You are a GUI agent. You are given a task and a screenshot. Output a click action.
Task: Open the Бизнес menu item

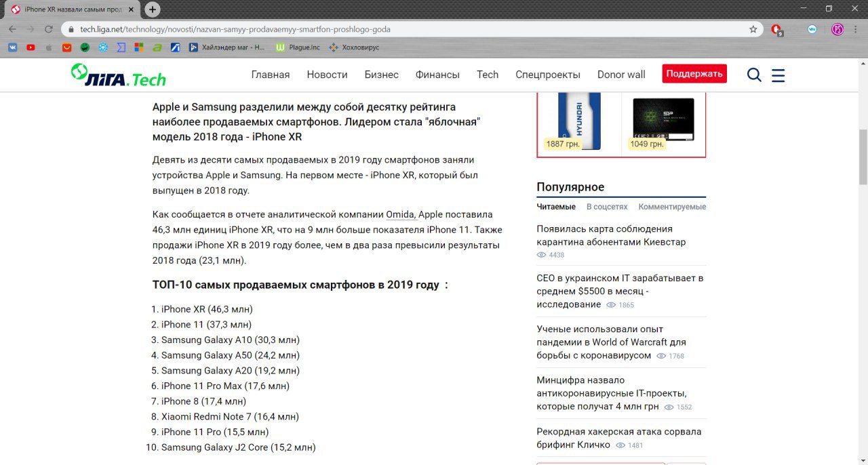pyautogui.click(x=382, y=75)
